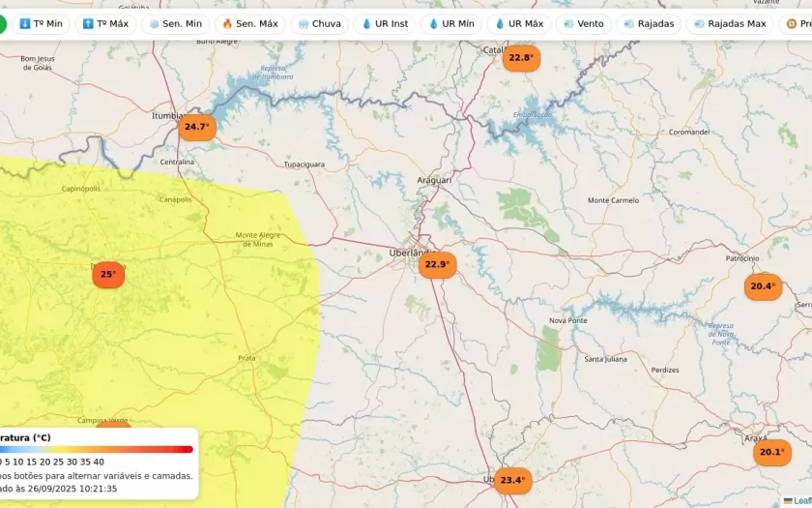Open the Rajadas Max layer
812x508 pixels.
pyautogui.click(x=730, y=23)
